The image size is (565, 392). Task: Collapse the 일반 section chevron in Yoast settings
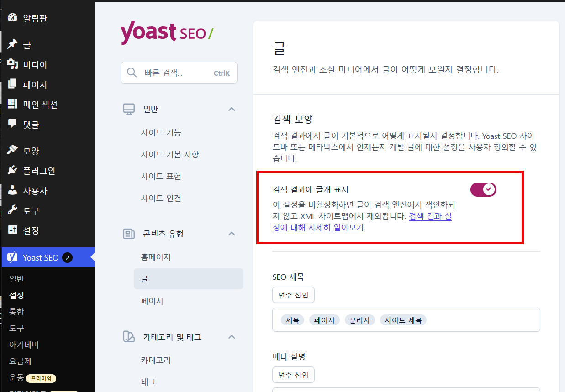click(232, 109)
